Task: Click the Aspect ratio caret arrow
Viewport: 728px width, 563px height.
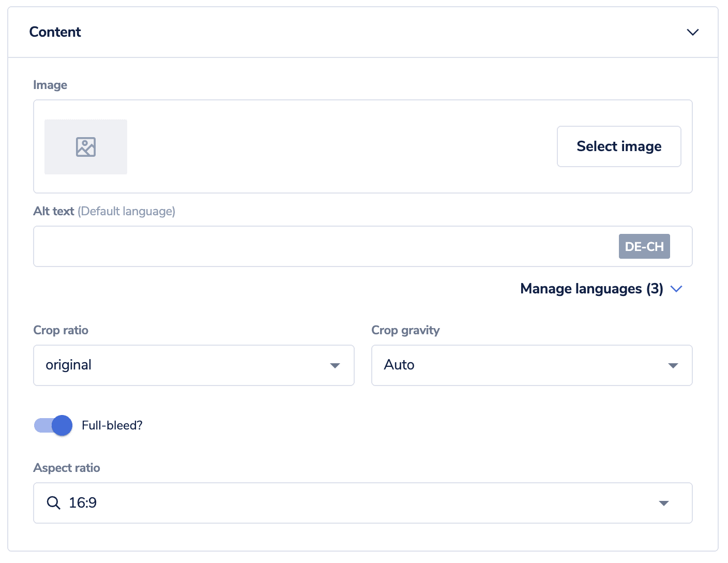Action: click(x=664, y=503)
